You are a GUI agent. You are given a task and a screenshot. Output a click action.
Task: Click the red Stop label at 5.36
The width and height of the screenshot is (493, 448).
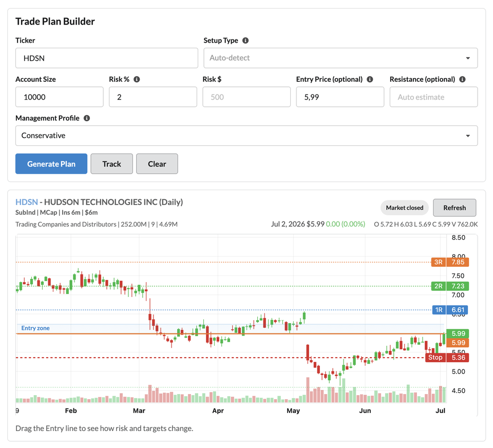[x=447, y=358]
